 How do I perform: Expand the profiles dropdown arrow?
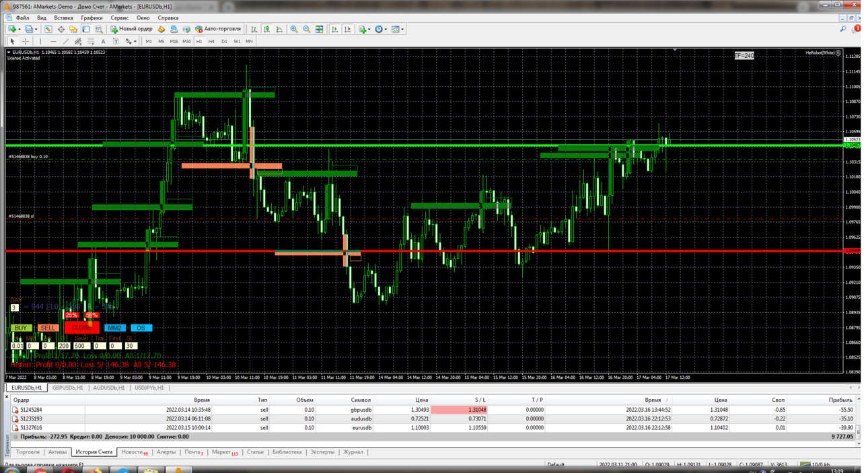[36, 29]
